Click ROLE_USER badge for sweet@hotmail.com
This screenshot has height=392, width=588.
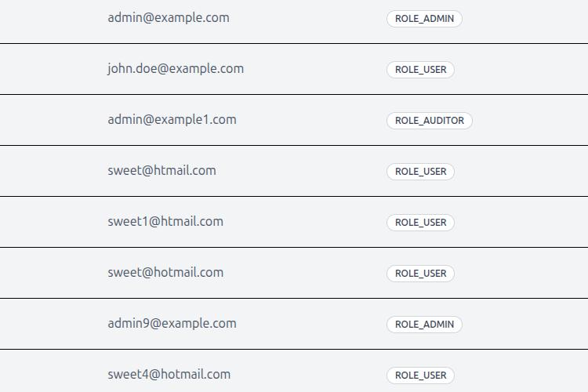(x=420, y=274)
